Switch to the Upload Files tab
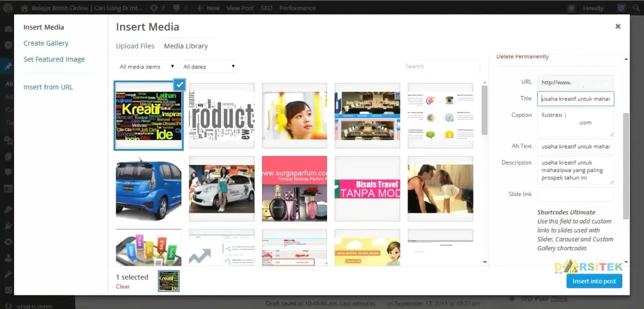This screenshot has height=309, width=644. (x=135, y=46)
